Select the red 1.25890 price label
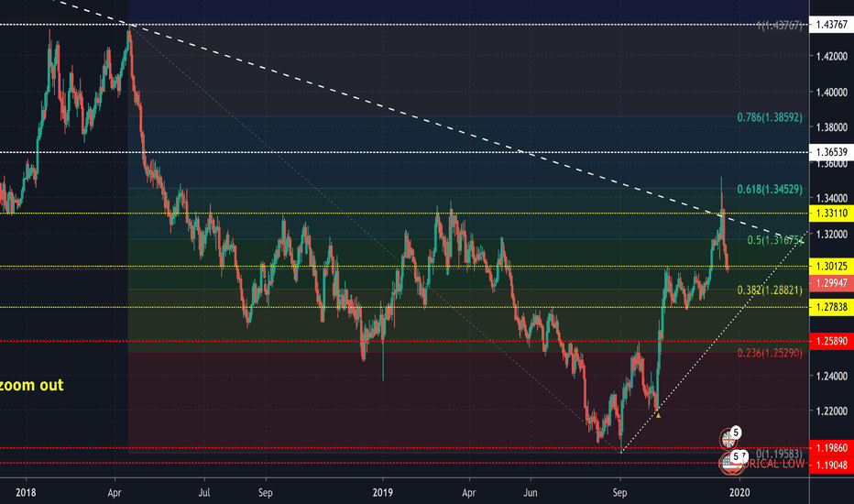The height and width of the screenshot is (504, 854). click(x=832, y=342)
